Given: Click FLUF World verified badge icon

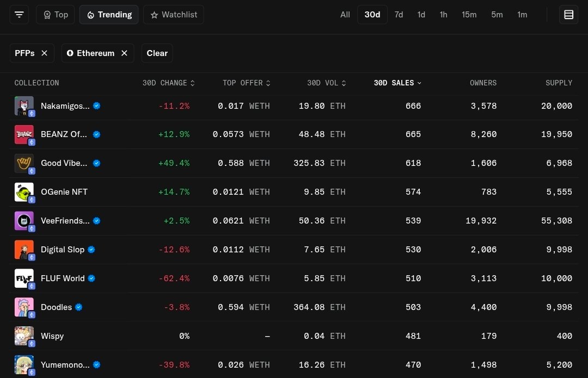Looking at the screenshot, I should tap(91, 278).
